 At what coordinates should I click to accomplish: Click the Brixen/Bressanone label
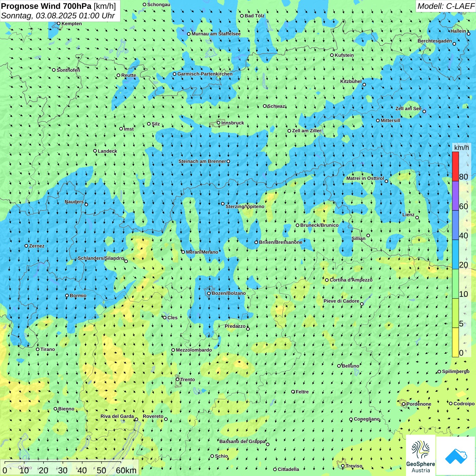click(280, 242)
